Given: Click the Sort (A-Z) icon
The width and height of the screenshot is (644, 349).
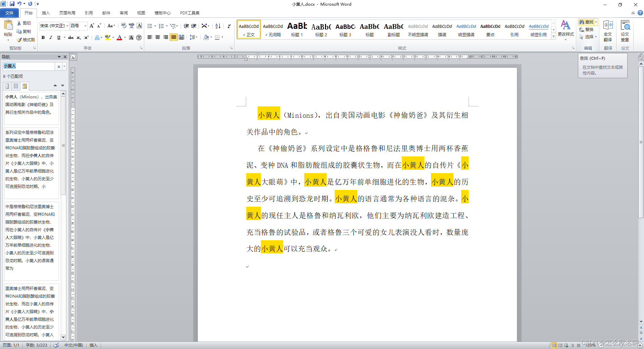Looking at the screenshot, I should pyautogui.click(x=218, y=26).
